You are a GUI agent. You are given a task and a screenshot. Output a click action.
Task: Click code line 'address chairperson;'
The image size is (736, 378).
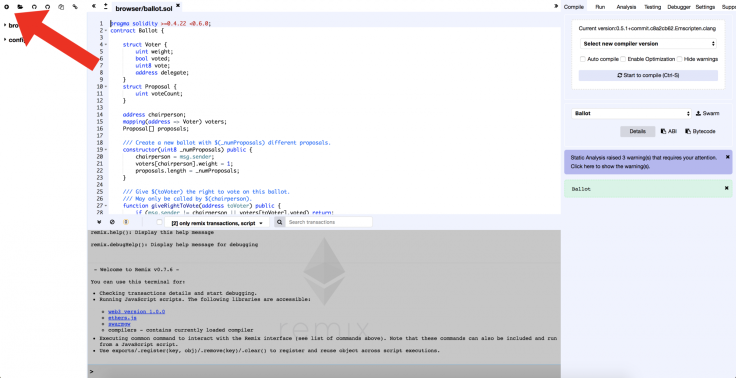154,114
